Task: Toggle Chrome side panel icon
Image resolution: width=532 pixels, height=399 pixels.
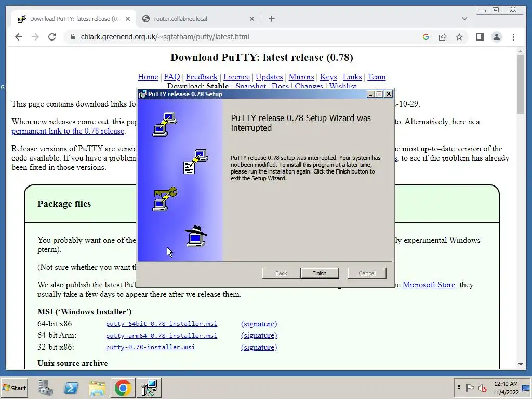Action: 480,37
